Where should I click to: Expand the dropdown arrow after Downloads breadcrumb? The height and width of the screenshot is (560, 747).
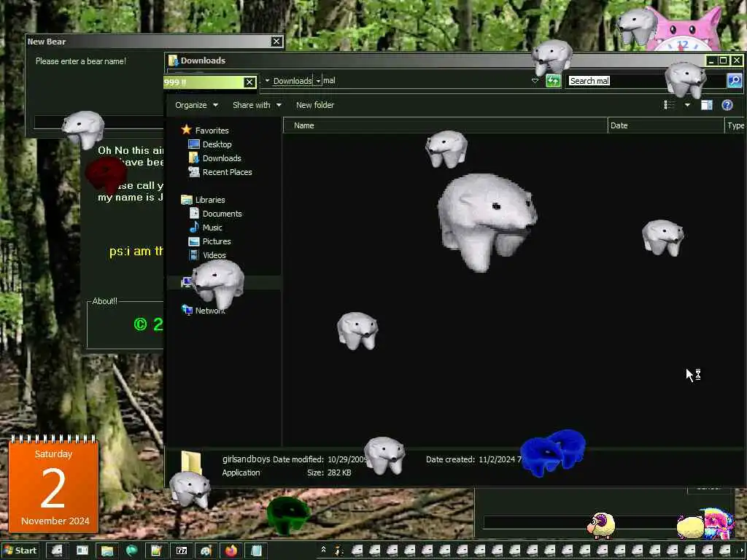(318, 81)
